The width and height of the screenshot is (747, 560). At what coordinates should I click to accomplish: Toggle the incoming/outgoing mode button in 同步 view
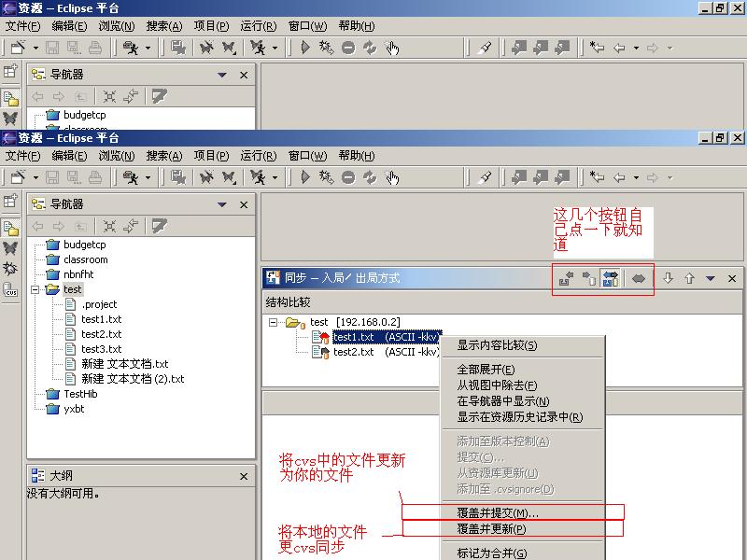[x=611, y=278]
